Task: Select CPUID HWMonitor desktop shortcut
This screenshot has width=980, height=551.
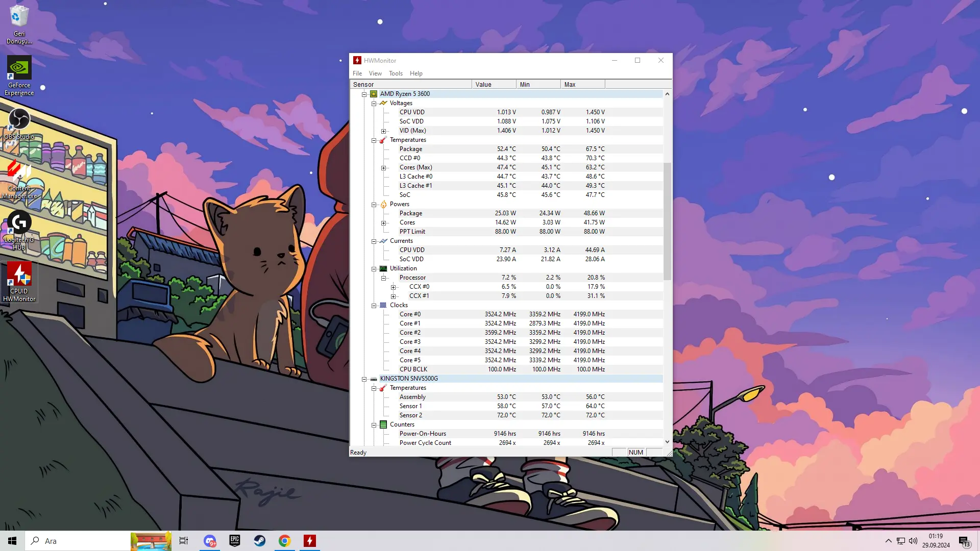Action: tap(19, 282)
